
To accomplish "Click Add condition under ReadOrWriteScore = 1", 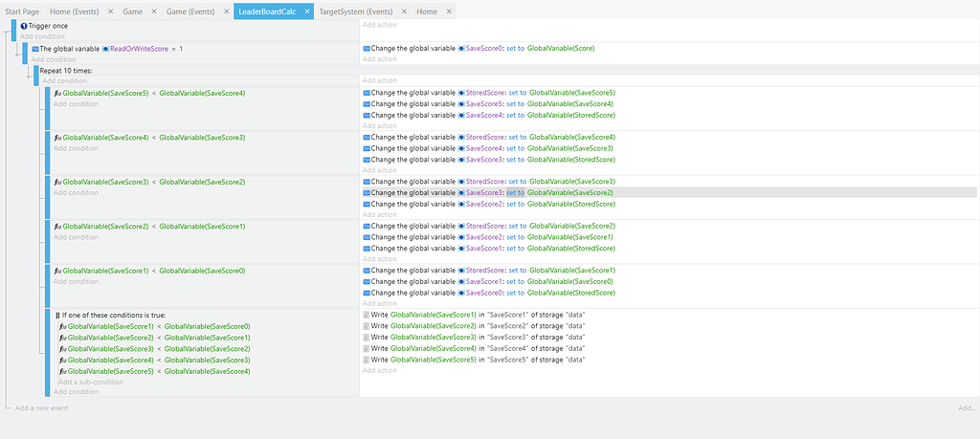I will coord(54,59).
